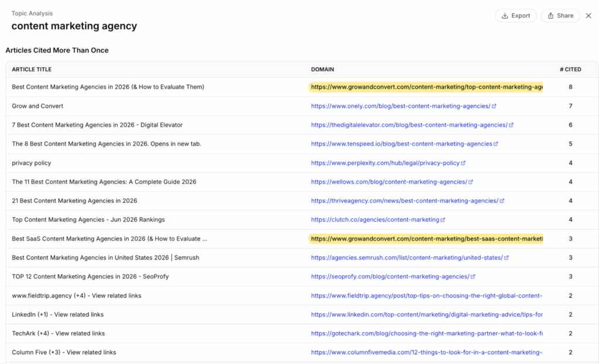Select the 'privacy policy' article title
The width and height of the screenshot is (599, 364).
pyautogui.click(x=32, y=163)
